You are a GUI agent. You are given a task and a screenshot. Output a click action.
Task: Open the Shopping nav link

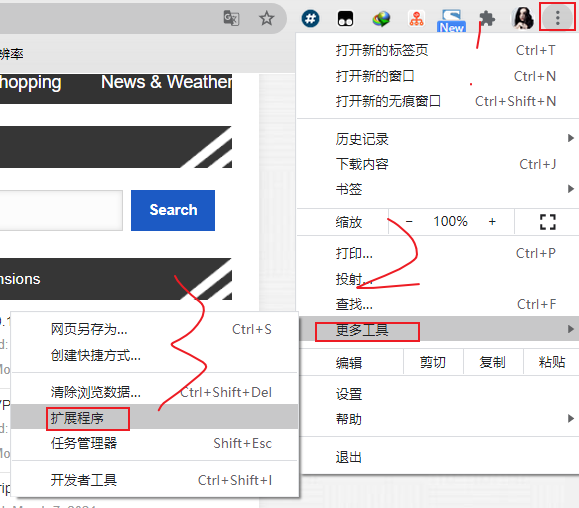point(31,83)
